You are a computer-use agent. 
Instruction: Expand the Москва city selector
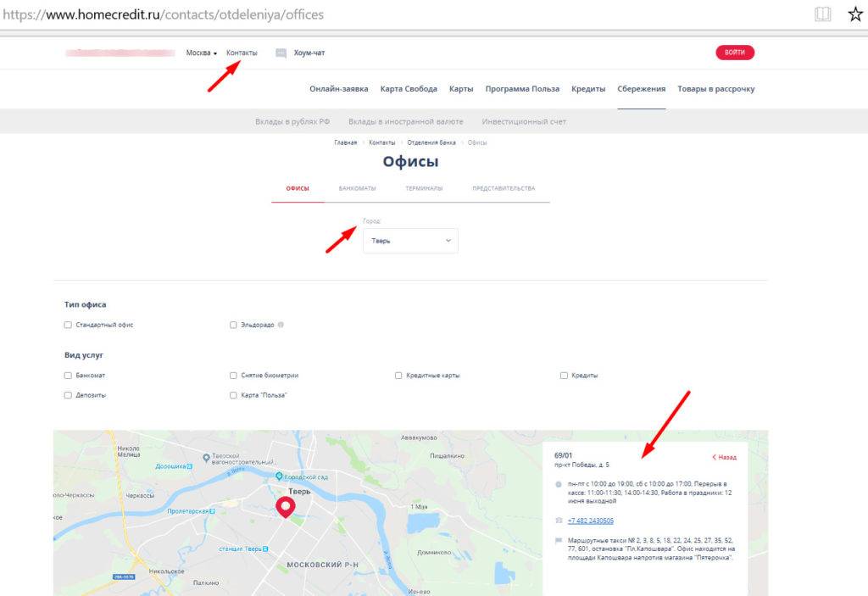202,53
